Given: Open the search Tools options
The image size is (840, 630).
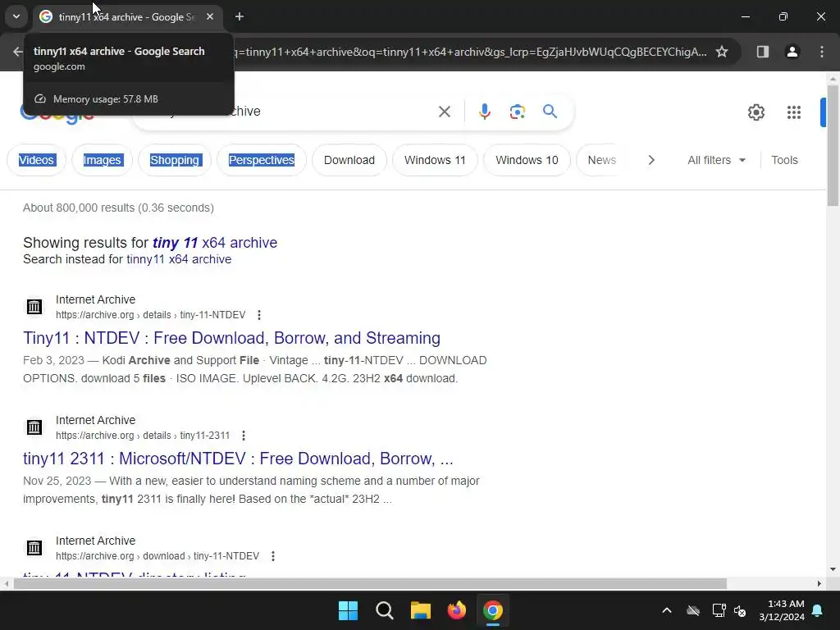Looking at the screenshot, I should (x=784, y=160).
